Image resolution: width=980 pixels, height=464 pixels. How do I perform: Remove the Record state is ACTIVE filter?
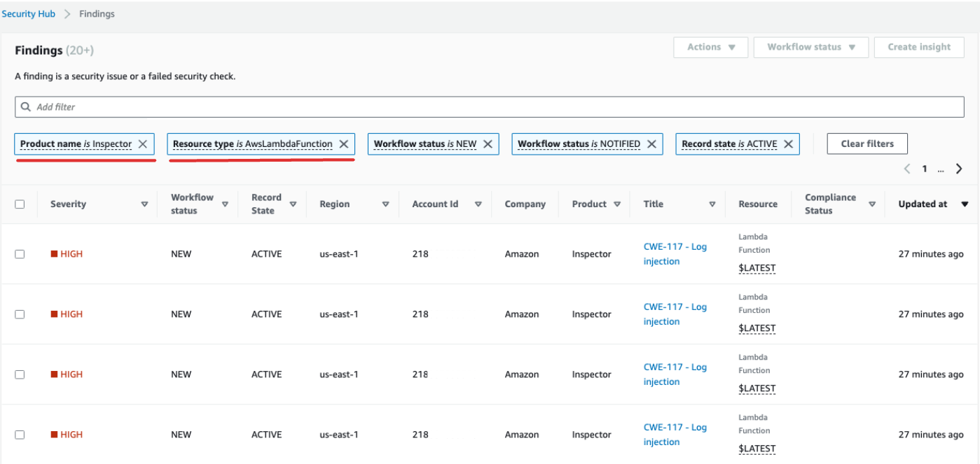coord(787,143)
